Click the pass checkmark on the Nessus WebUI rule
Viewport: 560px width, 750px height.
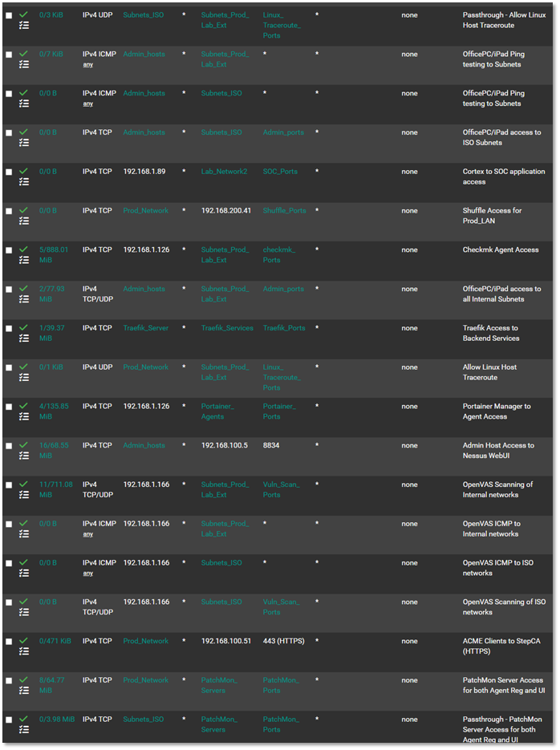point(23,445)
